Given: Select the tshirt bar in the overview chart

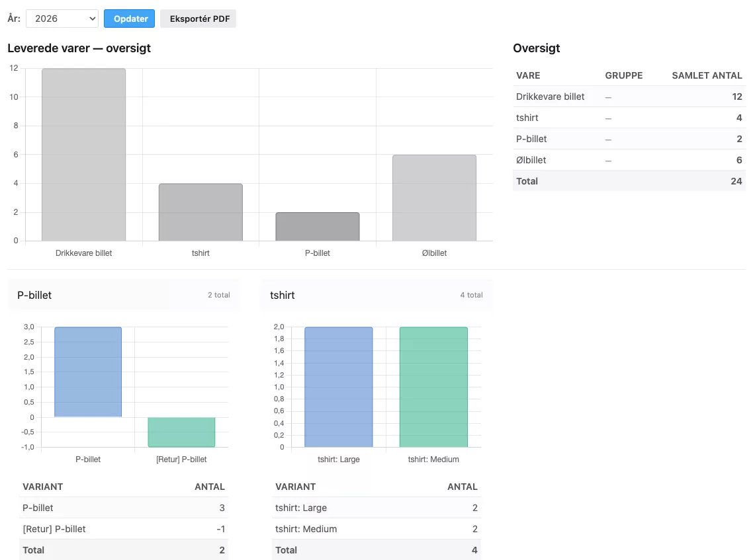Looking at the screenshot, I should [x=200, y=212].
